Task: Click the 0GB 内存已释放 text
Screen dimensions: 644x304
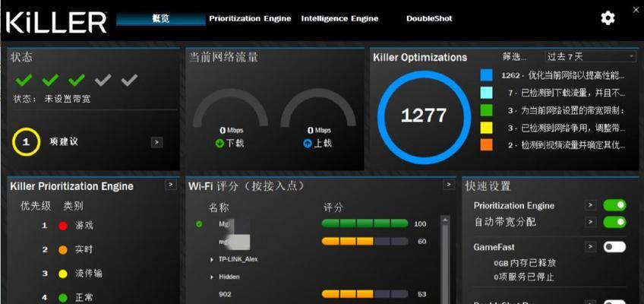Action: [525, 263]
